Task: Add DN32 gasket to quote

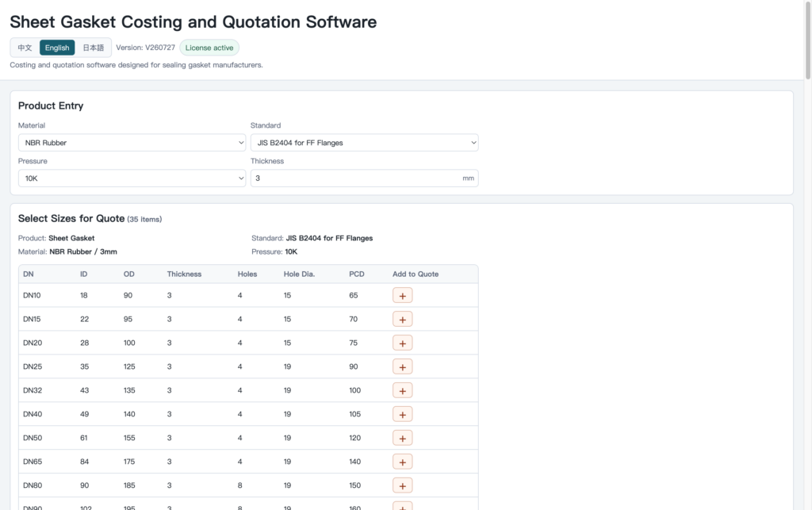Action: click(x=402, y=391)
